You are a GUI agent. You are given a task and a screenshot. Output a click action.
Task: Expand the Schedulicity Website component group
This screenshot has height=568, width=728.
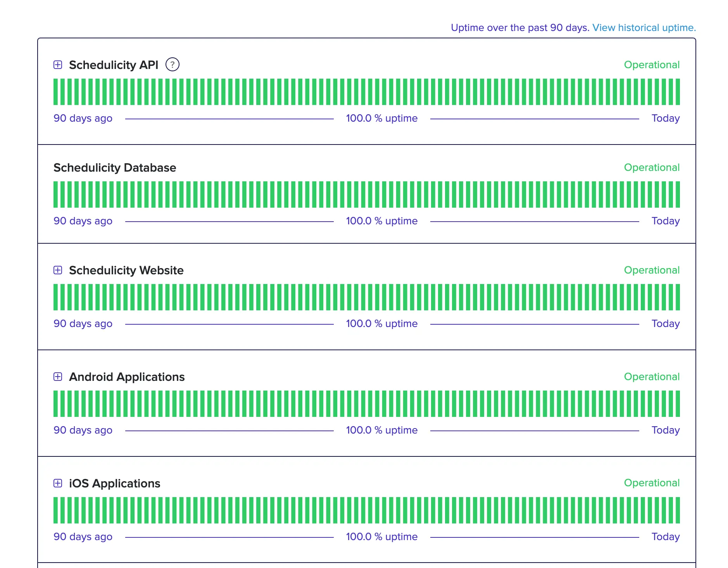[x=58, y=270]
